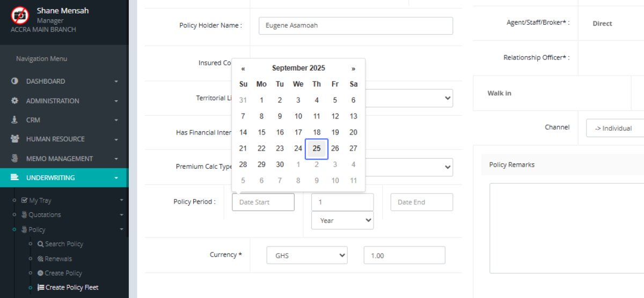
Task: Open the Year period unit dropdown
Action: point(342,220)
